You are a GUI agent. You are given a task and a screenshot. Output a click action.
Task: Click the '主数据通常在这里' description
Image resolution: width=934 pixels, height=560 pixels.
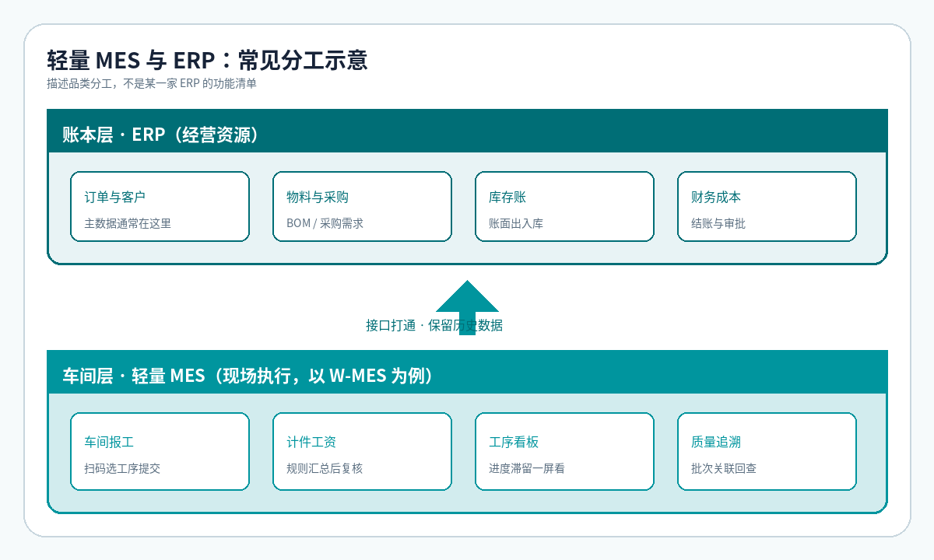[128, 223]
